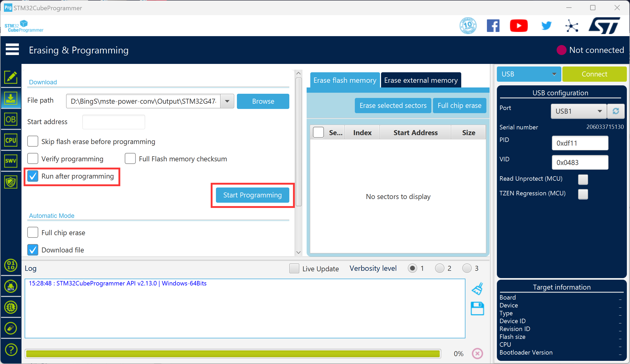Click into the Start address field
Image resolution: width=630 pixels, height=364 pixels.
[114, 122]
